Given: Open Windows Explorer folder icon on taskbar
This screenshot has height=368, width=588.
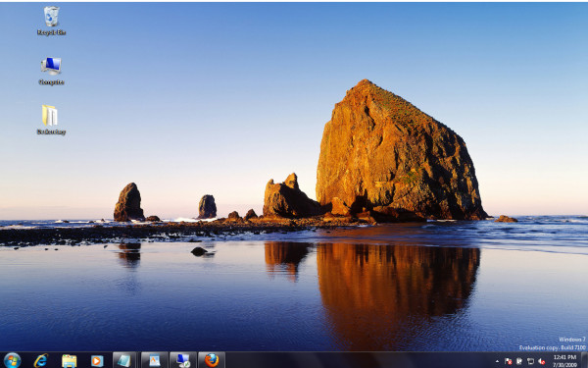Looking at the screenshot, I should (x=69, y=361).
